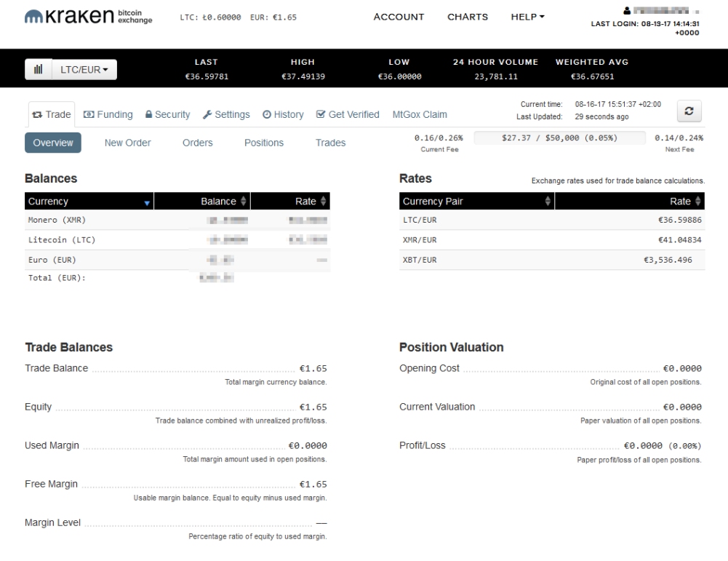Select the New Order subtab
The image size is (728, 561).
(127, 143)
